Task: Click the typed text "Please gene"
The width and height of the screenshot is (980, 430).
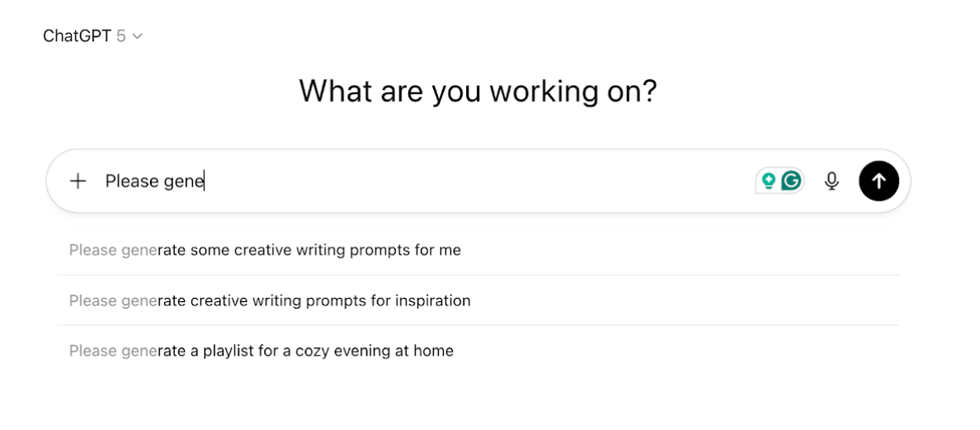Action: coord(154,182)
